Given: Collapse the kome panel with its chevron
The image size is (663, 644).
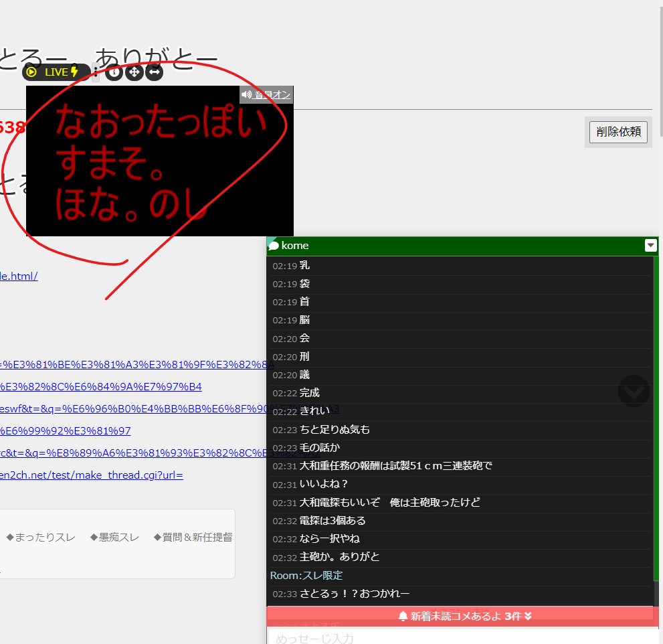Looking at the screenshot, I should 650,245.
